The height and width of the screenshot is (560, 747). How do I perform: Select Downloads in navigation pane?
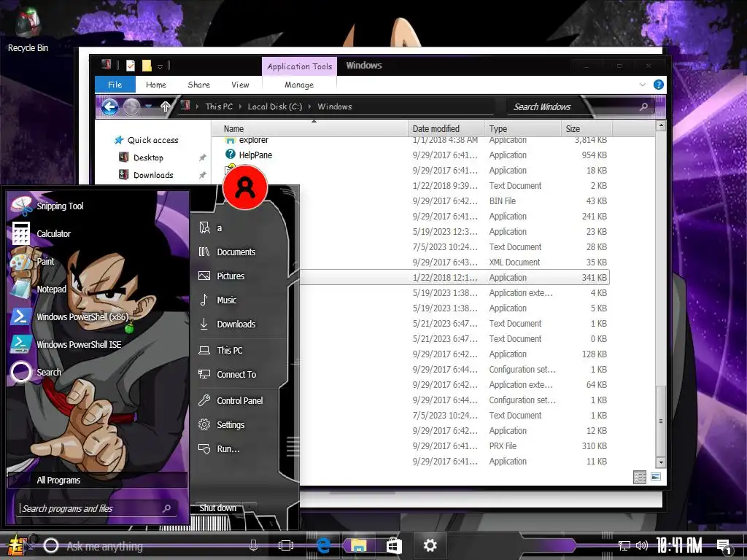(153, 175)
